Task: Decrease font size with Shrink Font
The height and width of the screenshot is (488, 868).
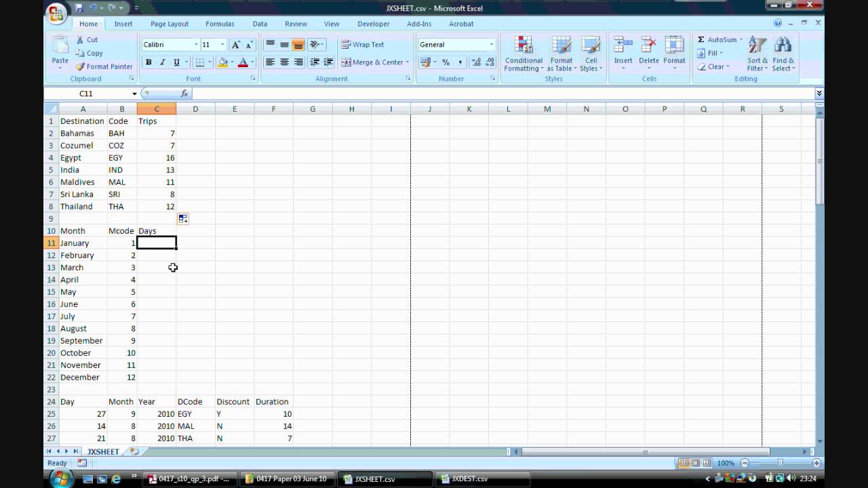Action: click(249, 45)
